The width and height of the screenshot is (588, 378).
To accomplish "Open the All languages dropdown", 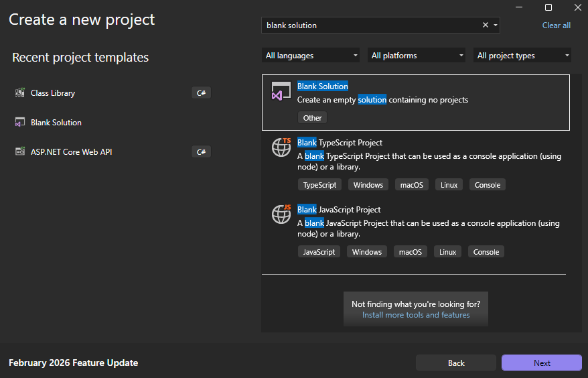I will pos(311,56).
